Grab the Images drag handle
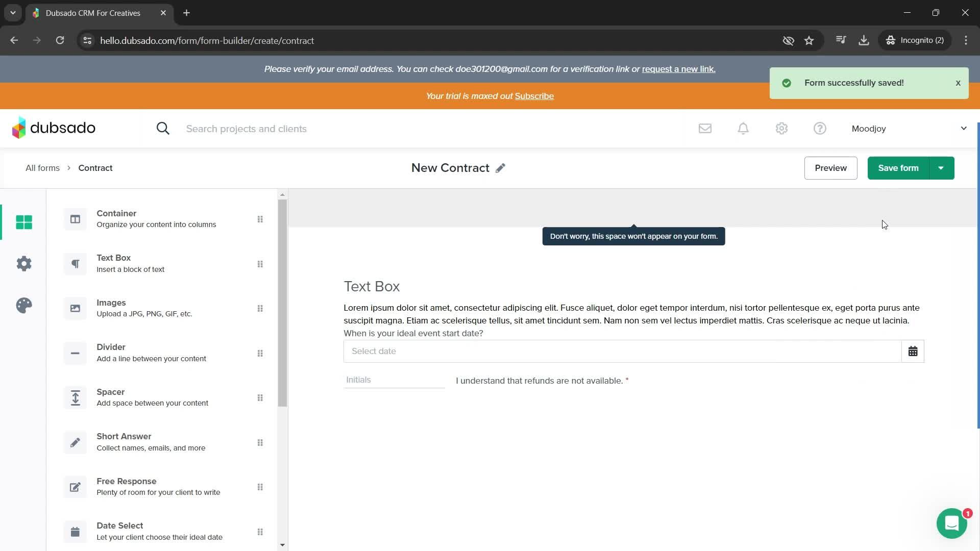980x551 pixels. tap(260, 309)
